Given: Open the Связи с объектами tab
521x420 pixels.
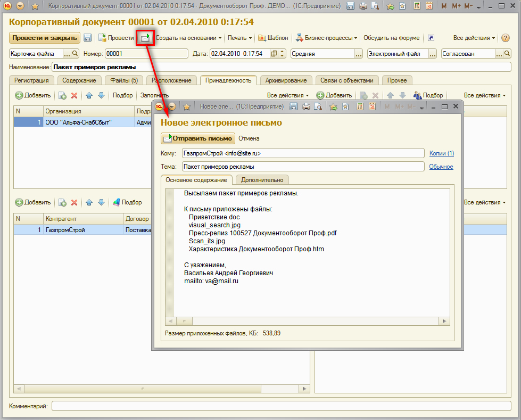Looking at the screenshot, I should point(346,80).
